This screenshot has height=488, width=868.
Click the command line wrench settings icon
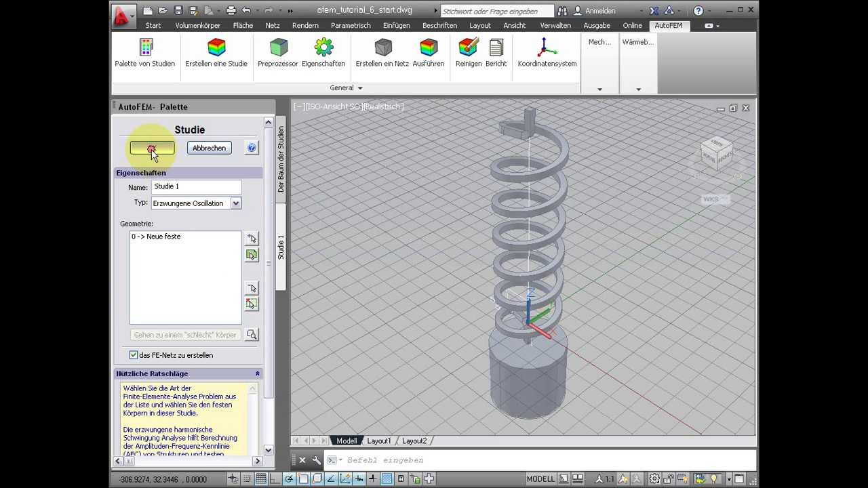point(316,460)
